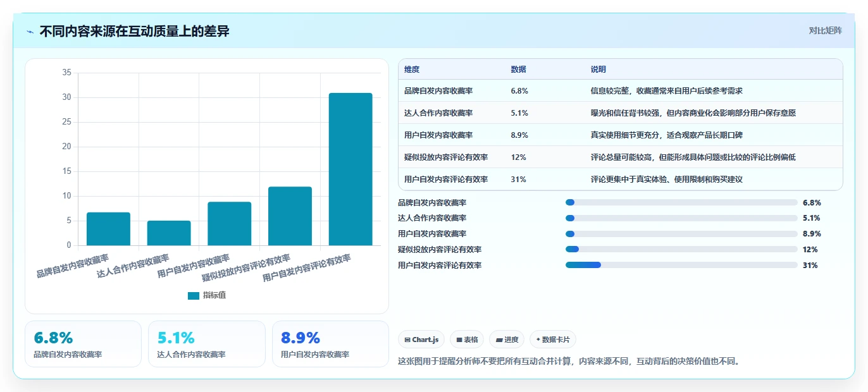Image resolution: width=868 pixels, height=392 pixels.
Task: Click the 6.8% cell in the table
Action: 519,91
